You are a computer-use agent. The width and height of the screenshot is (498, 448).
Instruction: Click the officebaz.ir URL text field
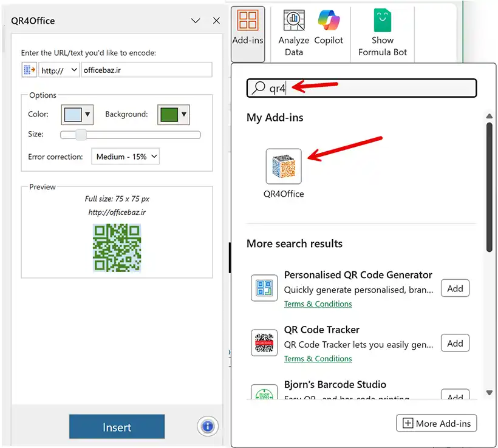[x=146, y=70]
